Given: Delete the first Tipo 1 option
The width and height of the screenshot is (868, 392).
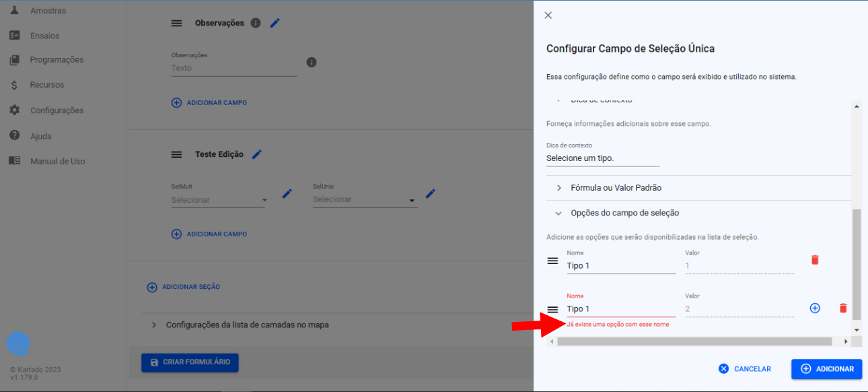Looking at the screenshot, I should [815, 260].
